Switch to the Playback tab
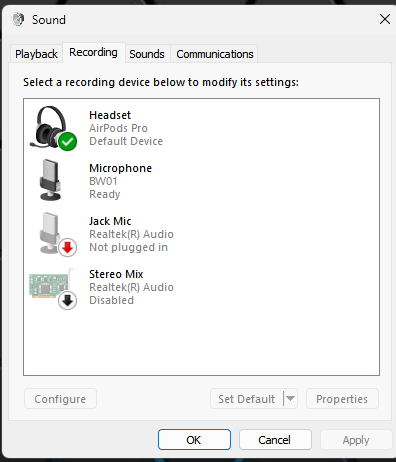 pos(36,54)
